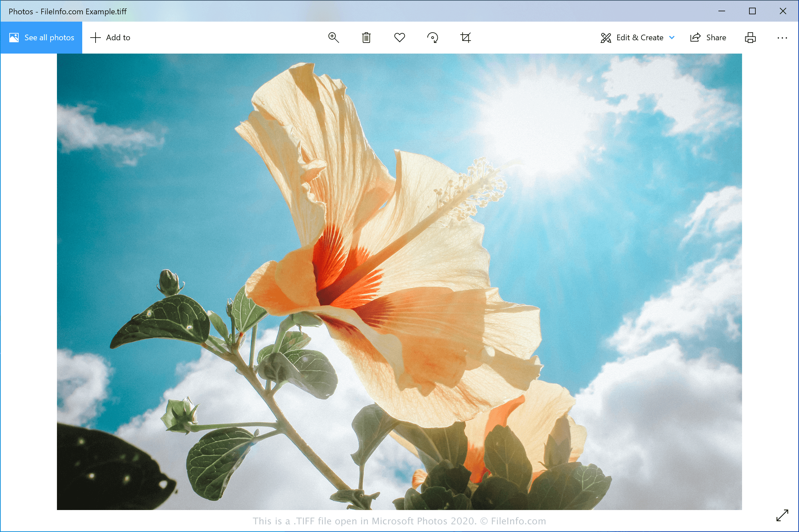Toggle the heart favorites state
The image size is (799, 532).
click(399, 37)
